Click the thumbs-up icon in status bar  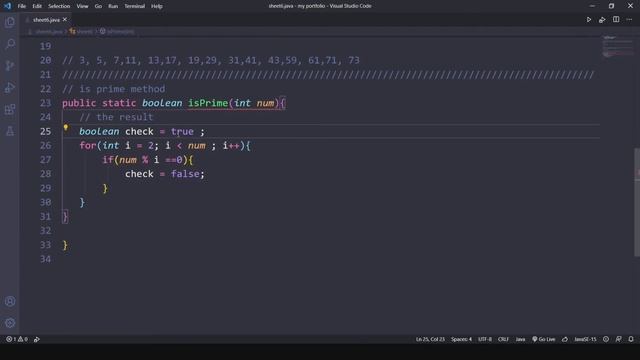[x=565, y=339]
